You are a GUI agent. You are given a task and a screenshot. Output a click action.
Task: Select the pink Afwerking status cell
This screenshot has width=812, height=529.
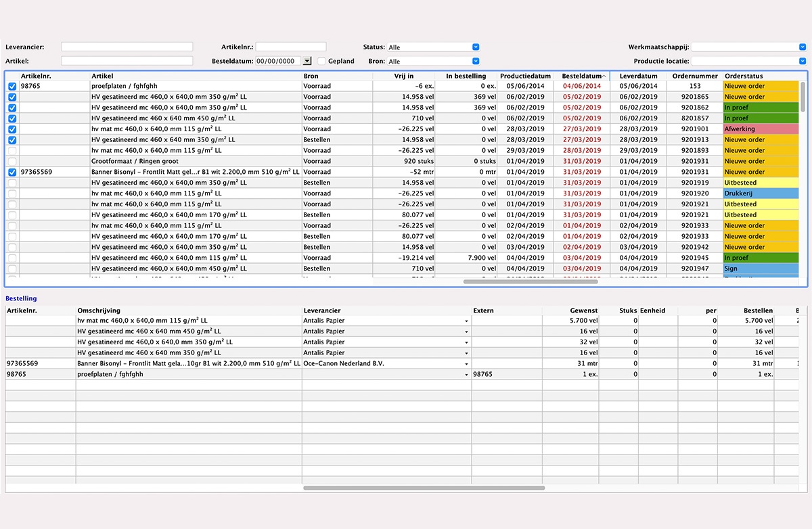[761, 129]
